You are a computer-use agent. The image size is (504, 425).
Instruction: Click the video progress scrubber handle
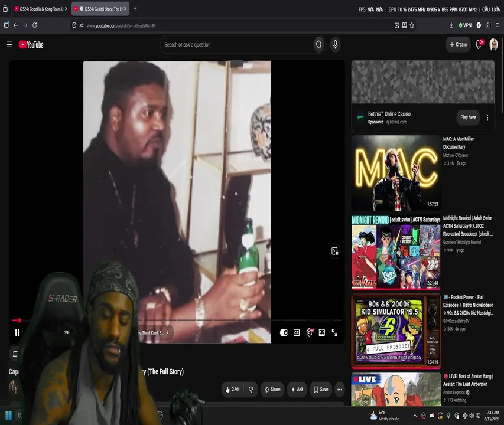[x=19, y=321]
